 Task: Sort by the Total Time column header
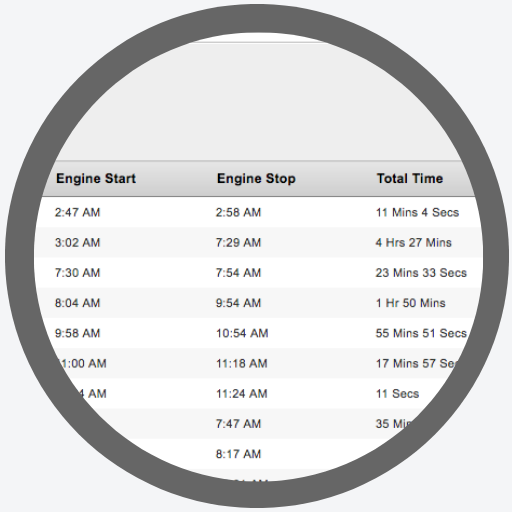(410, 179)
